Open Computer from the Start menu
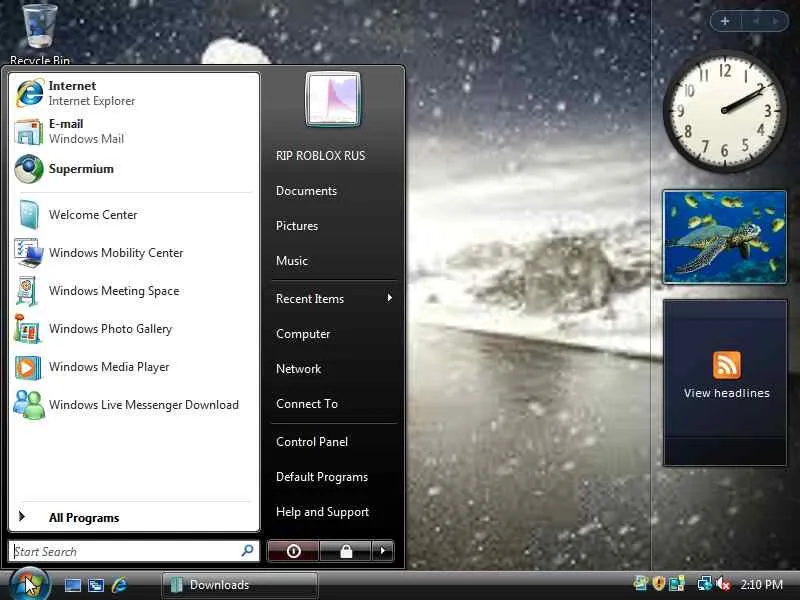 tap(303, 334)
